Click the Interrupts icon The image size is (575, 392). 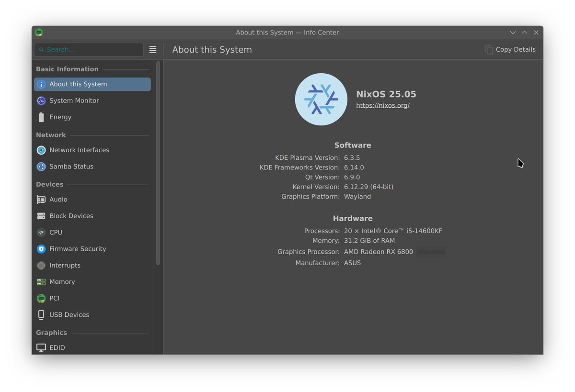[x=41, y=266]
